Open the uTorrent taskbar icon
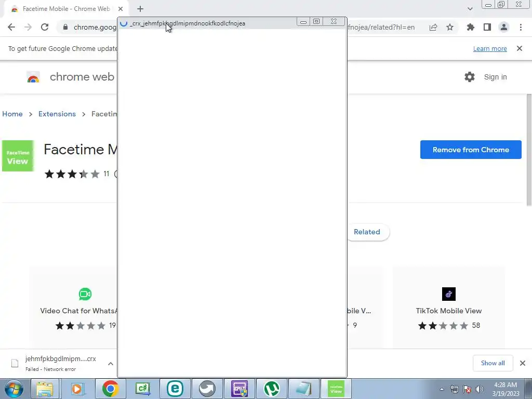The width and height of the screenshot is (532, 399). tap(272, 389)
